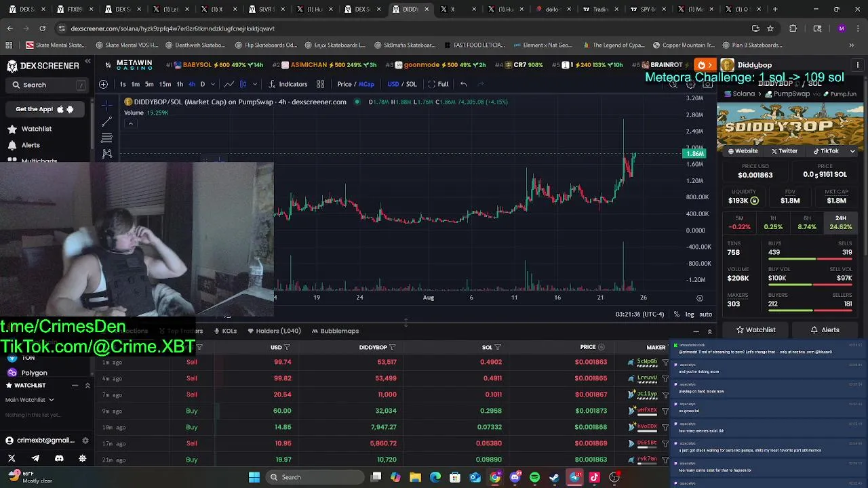
Task: Expand more social links chevron beside TikTok
Action: pyautogui.click(x=852, y=151)
